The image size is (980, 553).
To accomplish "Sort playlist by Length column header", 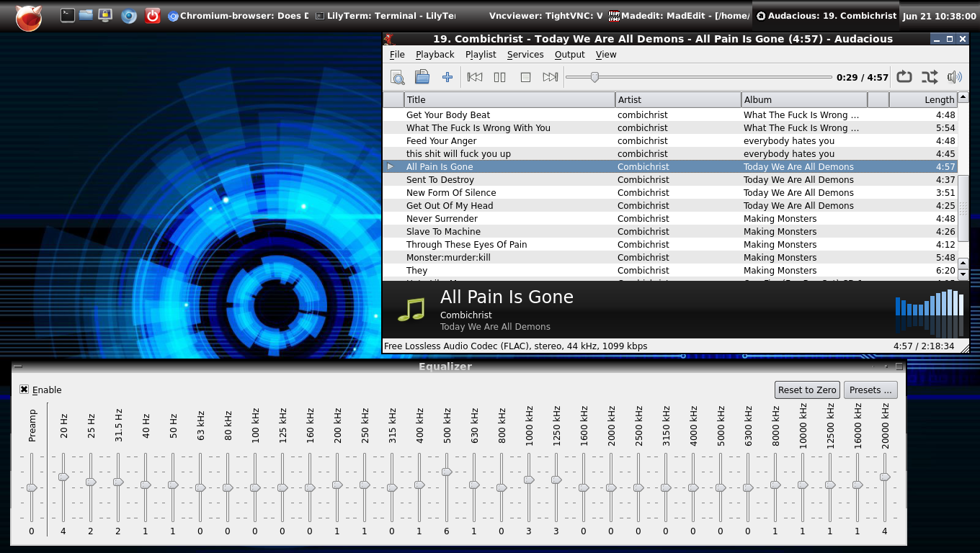I will click(923, 100).
